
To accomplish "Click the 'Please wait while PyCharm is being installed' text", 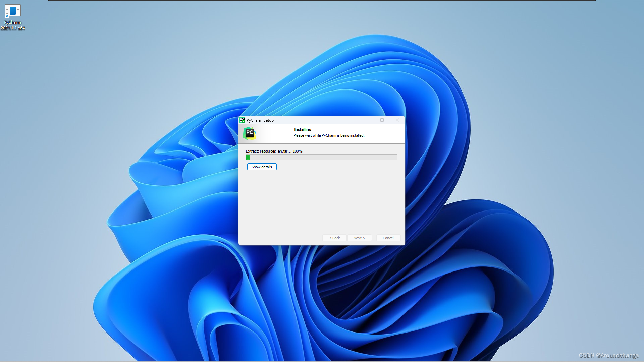I will (x=329, y=135).
